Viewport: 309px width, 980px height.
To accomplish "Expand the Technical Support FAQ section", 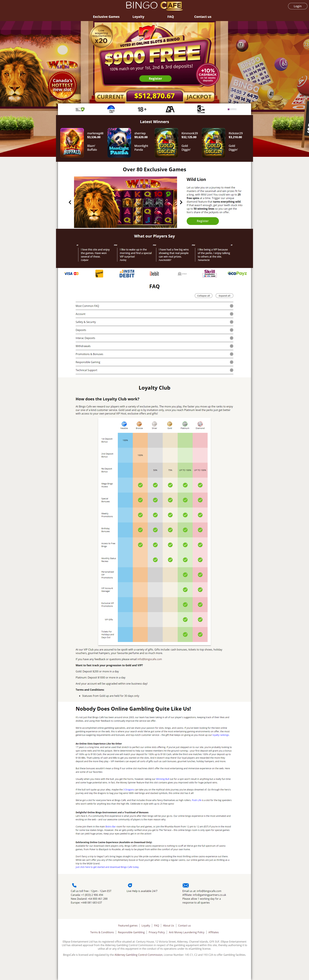I will click(231, 370).
